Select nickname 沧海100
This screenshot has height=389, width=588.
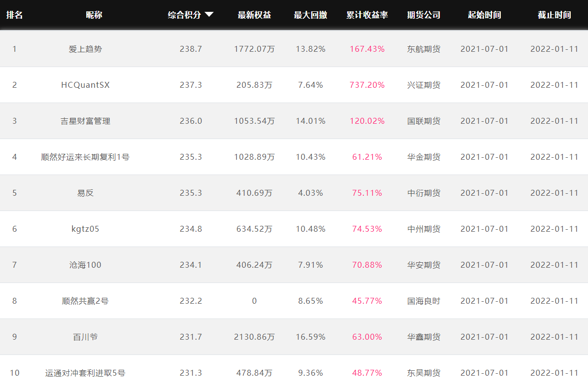pyautogui.click(x=85, y=265)
